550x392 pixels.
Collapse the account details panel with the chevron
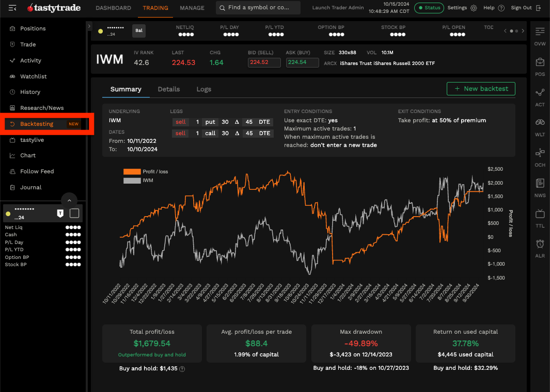tap(69, 200)
